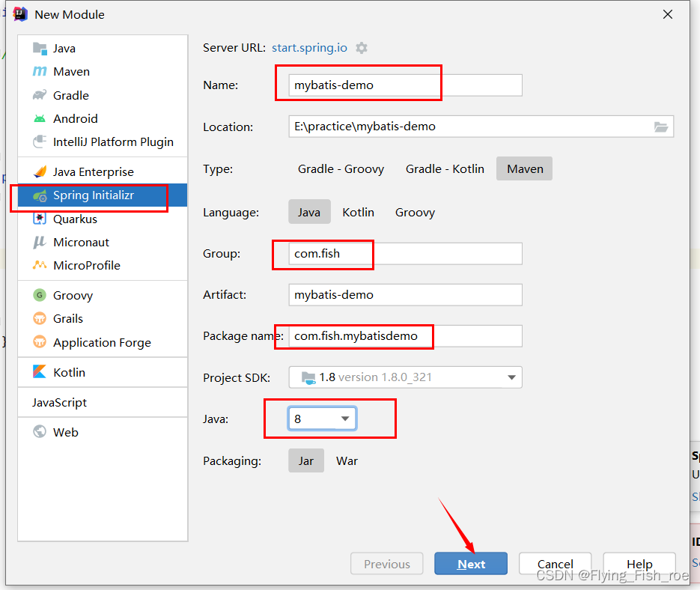Select the MicroProfile icon
This screenshot has width=700, height=590.
[x=40, y=265]
